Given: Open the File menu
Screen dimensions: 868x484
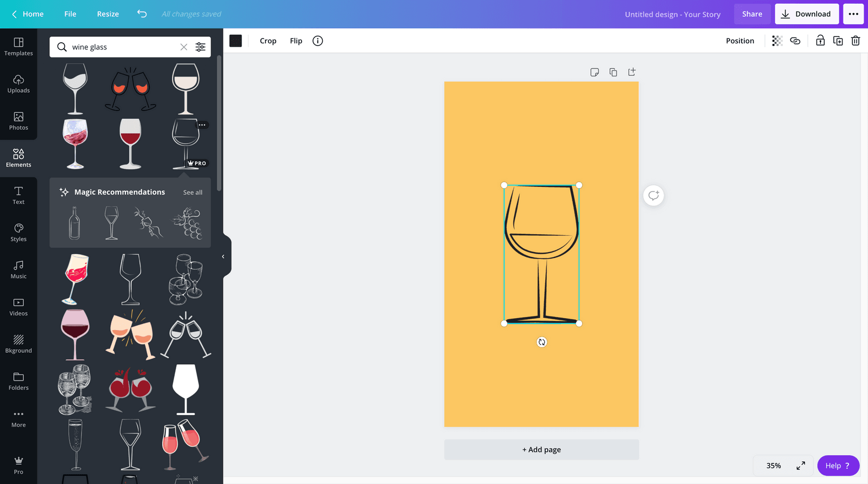Looking at the screenshot, I should 70,14.
